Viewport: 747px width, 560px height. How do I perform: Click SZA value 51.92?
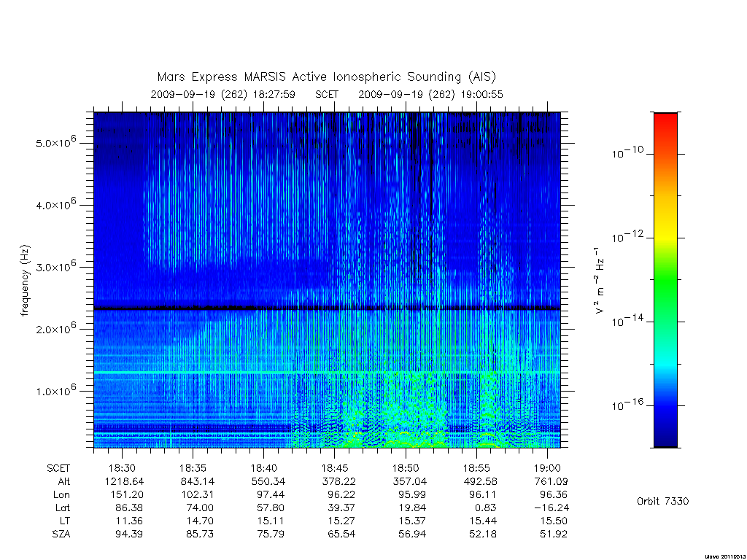(554, 534)
